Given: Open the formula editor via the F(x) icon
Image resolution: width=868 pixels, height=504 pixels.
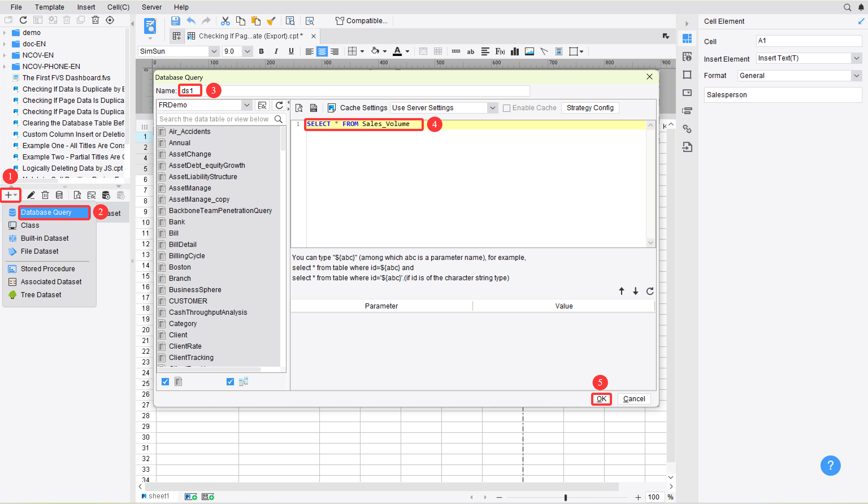Looking at the screenshot, I should 500,51.
